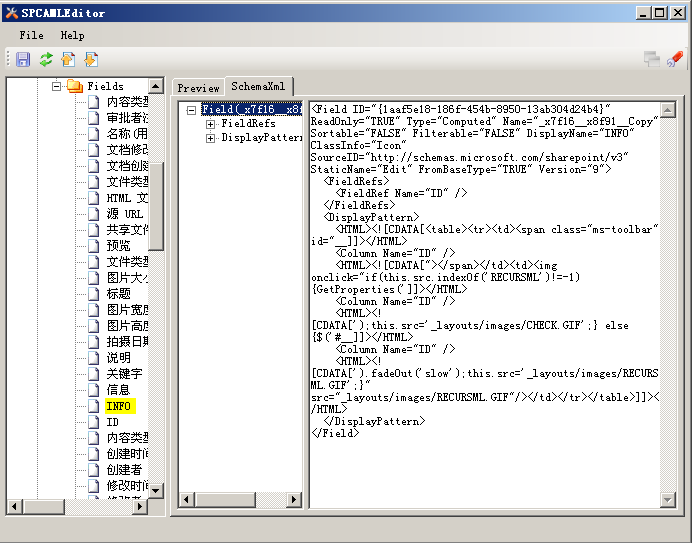Viewport: 694px width, 543px height.
Task: Collapse the Field root schema node
Action: click(191, 110)
